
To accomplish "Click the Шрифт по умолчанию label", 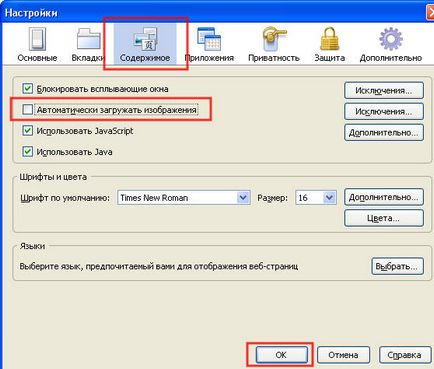I will [65, 198].
